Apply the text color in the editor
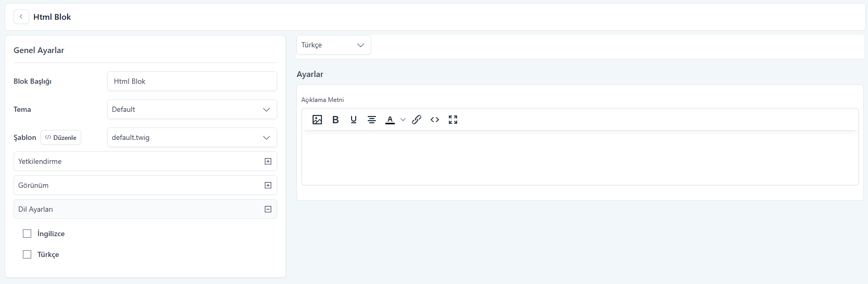 point(390,120)
